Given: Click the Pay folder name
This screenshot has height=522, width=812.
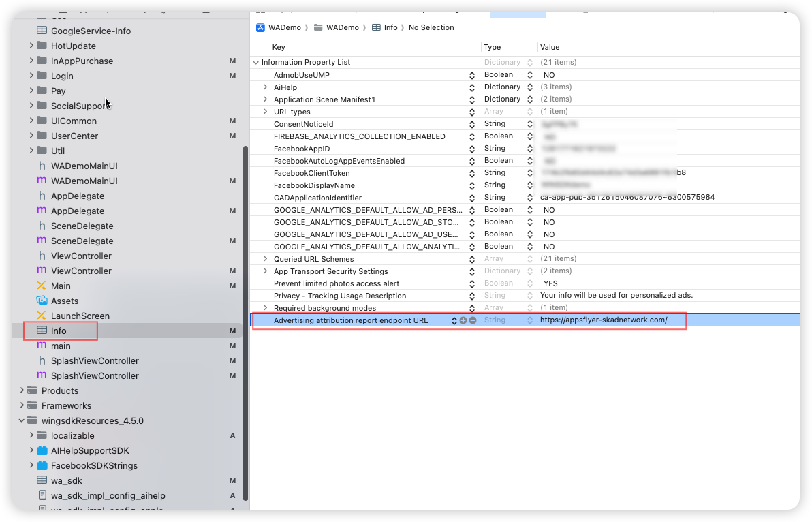Looking at the screenshot, I should (x=58, y=91).
